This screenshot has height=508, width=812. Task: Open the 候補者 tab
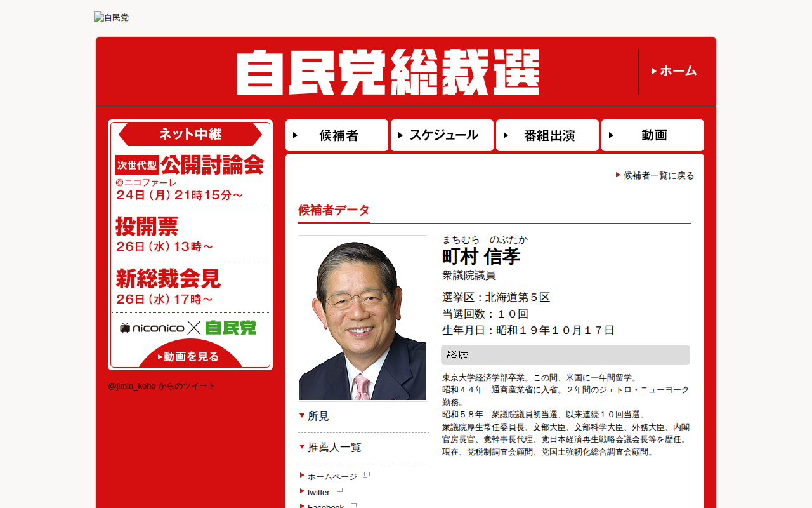coord(337,135)
